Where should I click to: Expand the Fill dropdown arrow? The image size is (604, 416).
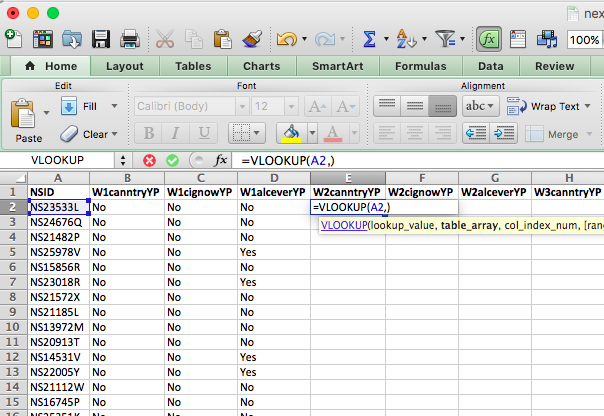114,106
